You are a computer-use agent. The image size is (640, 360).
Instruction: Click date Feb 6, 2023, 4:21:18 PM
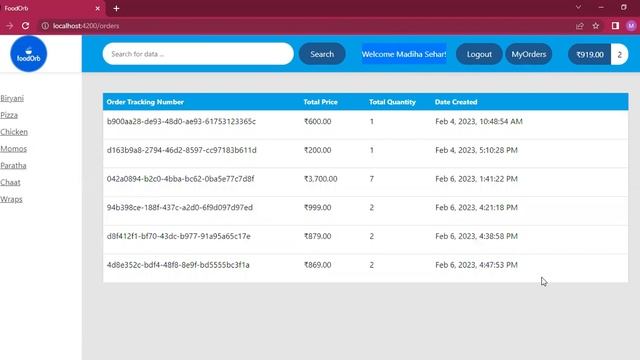click(x=476, y=207)
